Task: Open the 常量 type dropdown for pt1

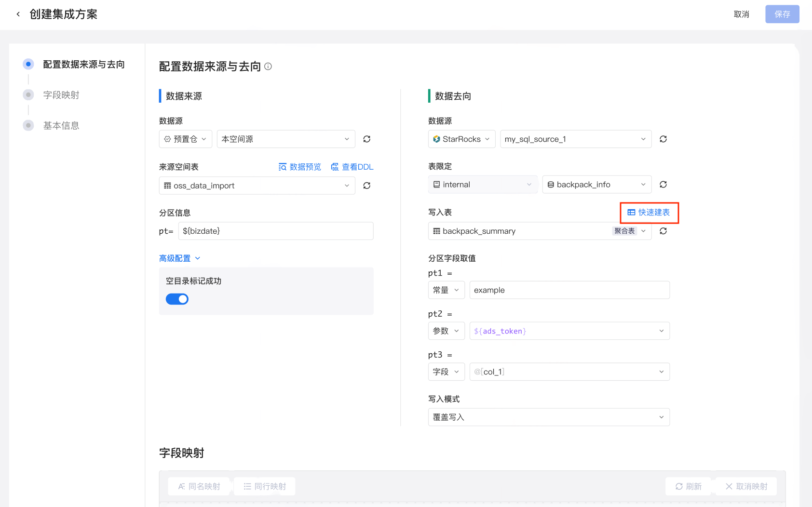Action: [447, 290]
